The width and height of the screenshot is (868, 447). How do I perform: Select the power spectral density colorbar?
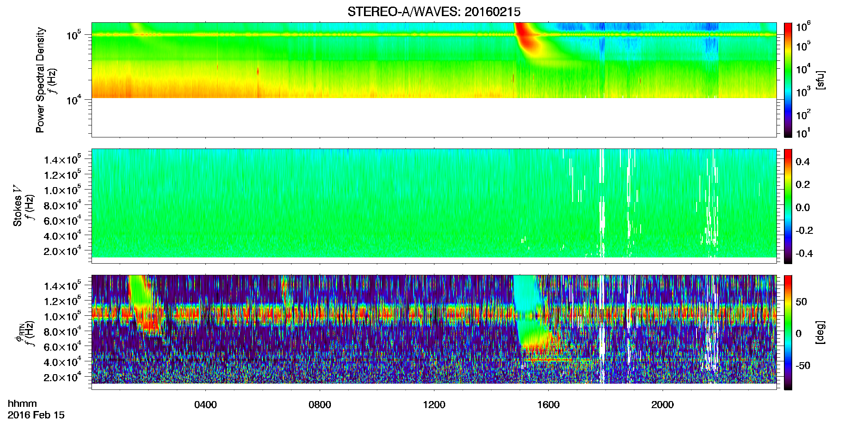[788, 80]
